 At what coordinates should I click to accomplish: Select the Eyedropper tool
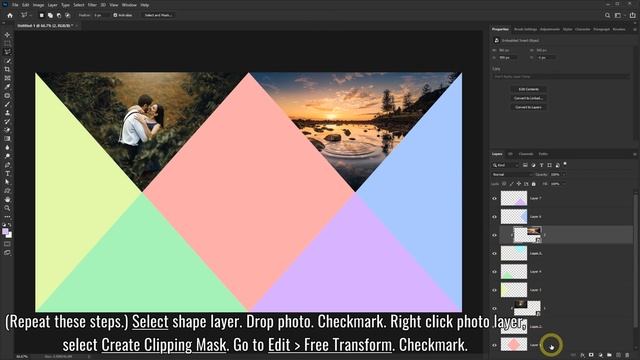(x=7, y=87)
